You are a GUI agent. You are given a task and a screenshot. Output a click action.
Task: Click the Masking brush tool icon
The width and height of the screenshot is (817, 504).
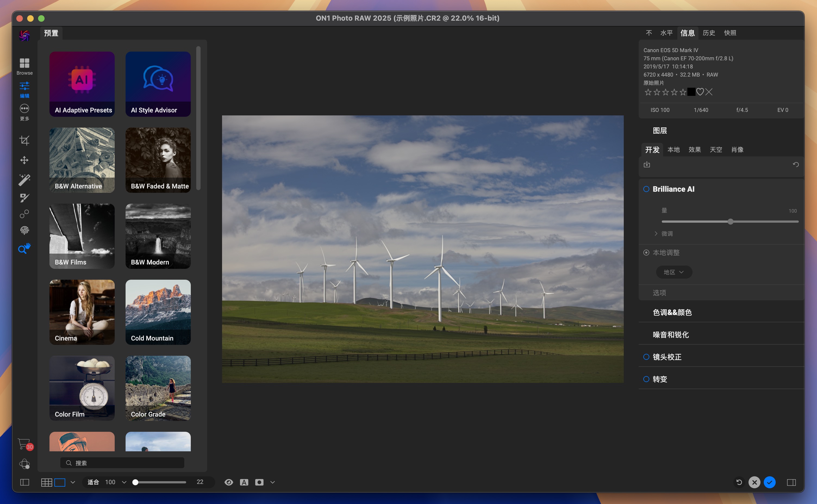[x=24, y=197]
